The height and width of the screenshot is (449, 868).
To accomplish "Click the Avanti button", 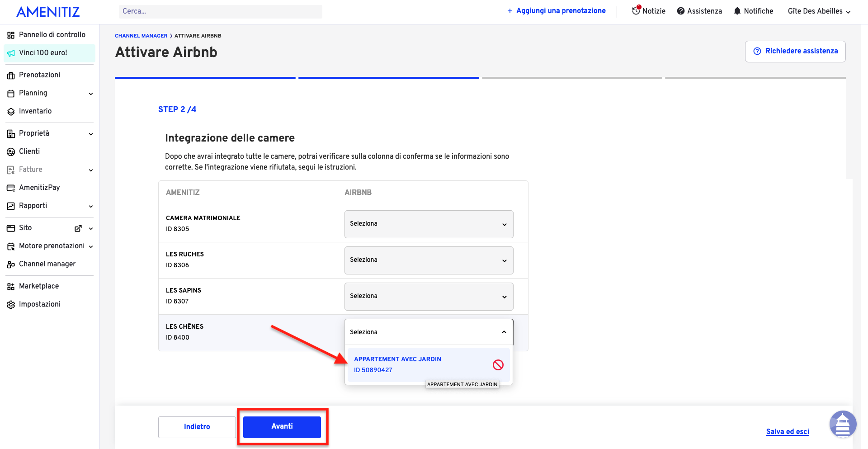I will [x=282, y=427].
